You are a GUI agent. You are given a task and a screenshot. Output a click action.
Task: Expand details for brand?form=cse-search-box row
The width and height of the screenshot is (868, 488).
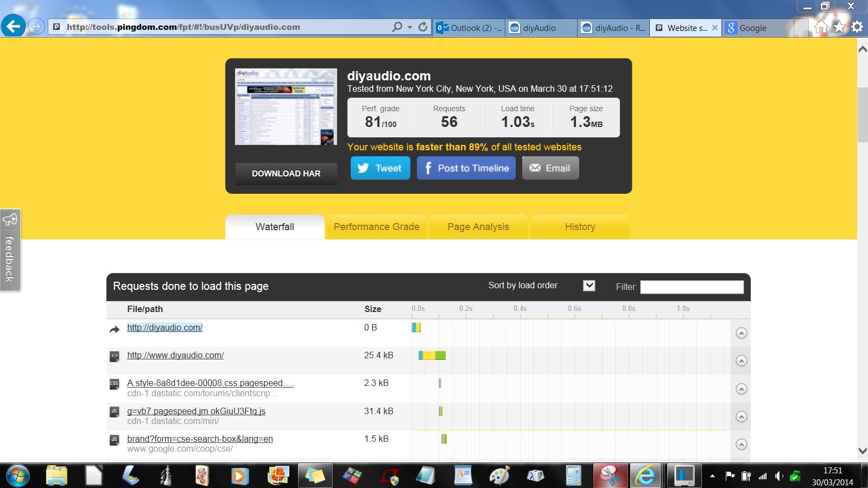[741, 444]
